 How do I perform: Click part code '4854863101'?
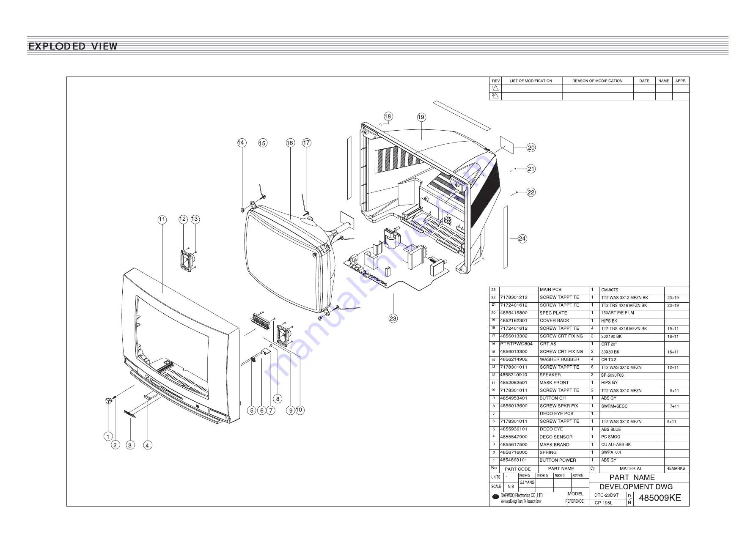514,460
